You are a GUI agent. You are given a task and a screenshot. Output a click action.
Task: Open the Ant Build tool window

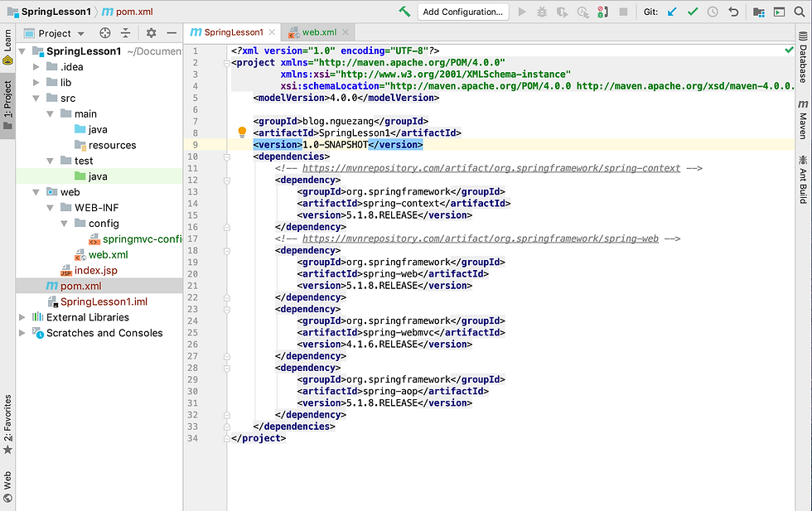[803, 179]
